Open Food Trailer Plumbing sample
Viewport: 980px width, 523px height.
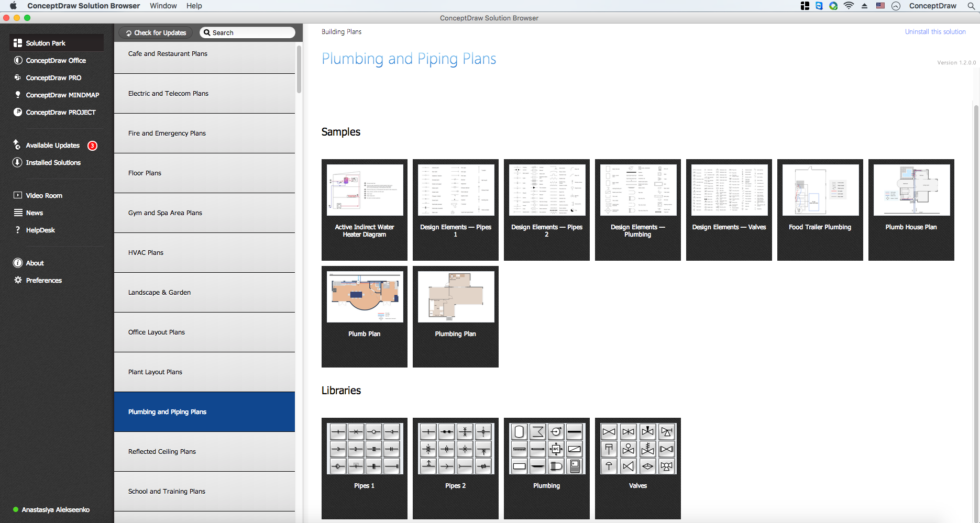820,210
